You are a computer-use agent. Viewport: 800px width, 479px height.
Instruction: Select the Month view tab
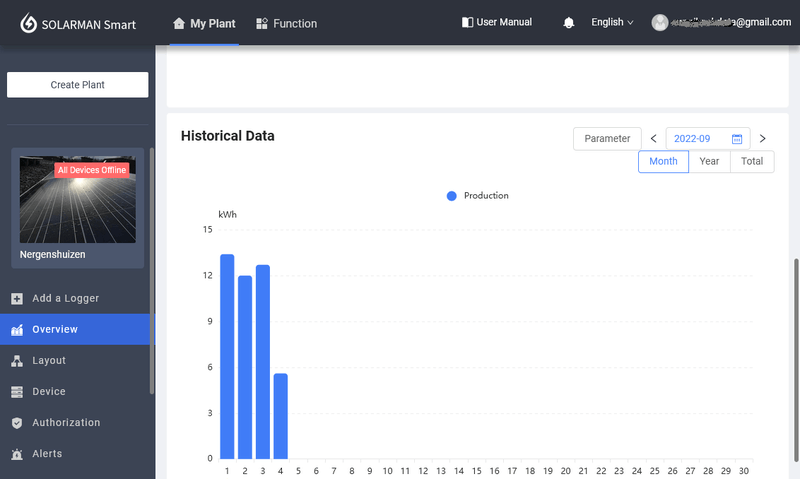pos(663,161)
